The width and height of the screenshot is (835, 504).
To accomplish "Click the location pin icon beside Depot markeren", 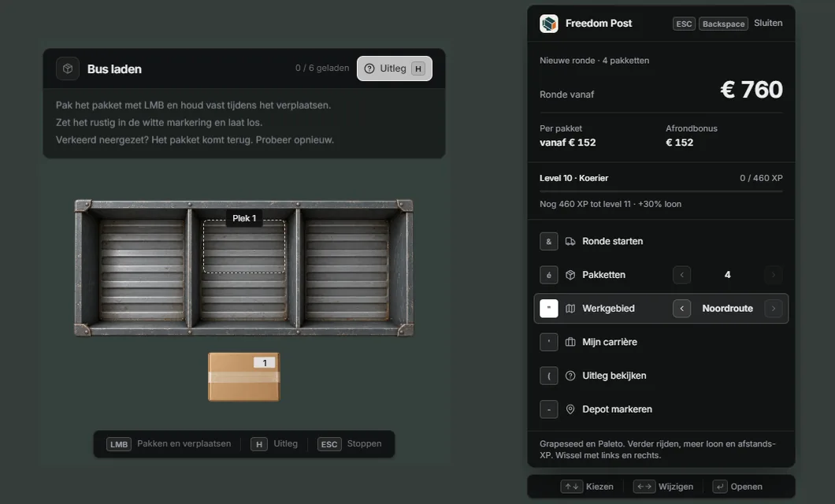I will click(x=570, y=409).
